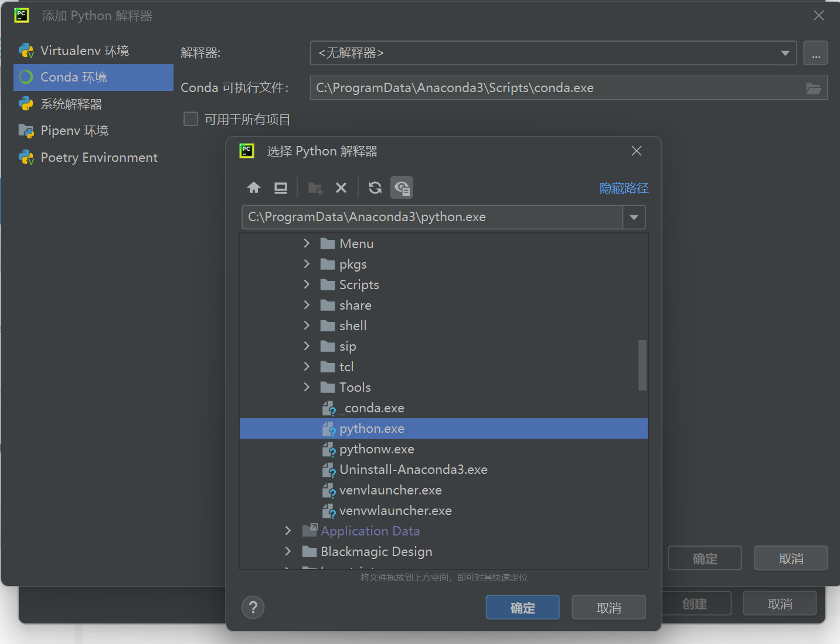840x644 pixels.
Task: Click the Desktop directory toolbar icon
Action: click(281, 188)
